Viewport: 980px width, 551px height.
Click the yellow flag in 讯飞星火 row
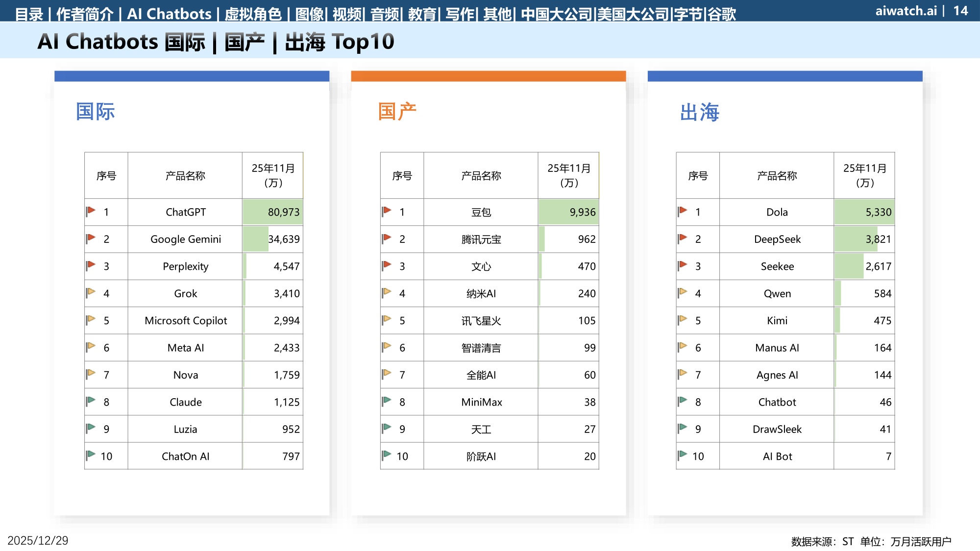point(387,319)
